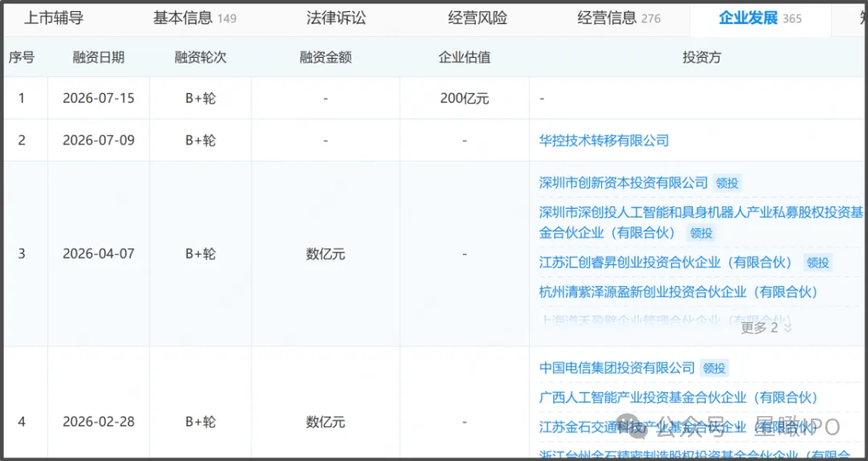Click the 投资方 column header
Image resolution: width=868 pixels, height=461 pixels.
(702, 57)
